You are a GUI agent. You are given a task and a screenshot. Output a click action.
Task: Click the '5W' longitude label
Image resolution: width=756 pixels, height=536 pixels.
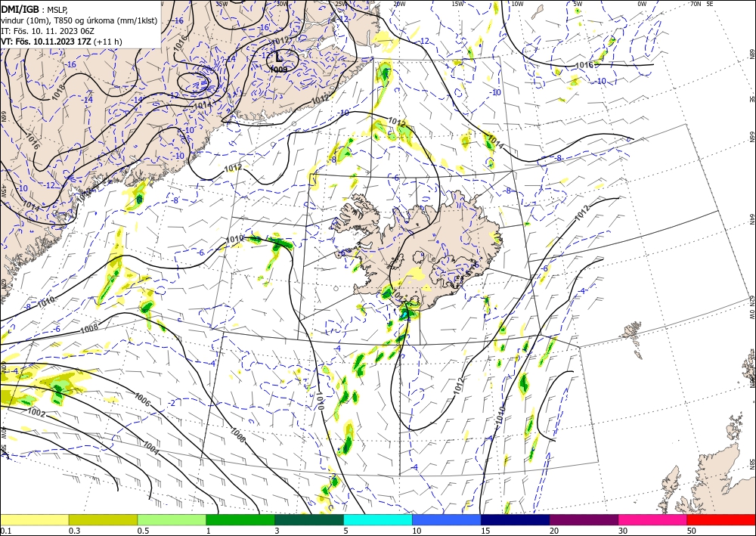[x=578, y=4]
